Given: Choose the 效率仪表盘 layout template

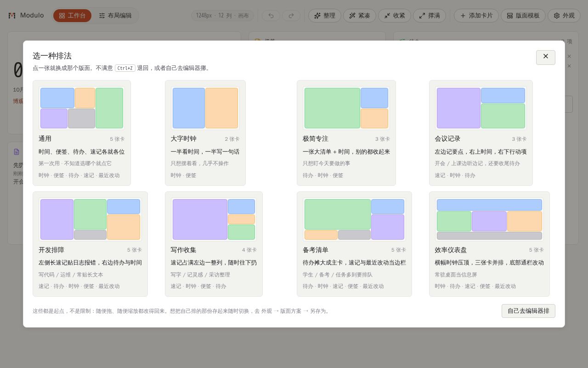Looking at the screenshot, I should pyautogui.click(x=489, y=244).
